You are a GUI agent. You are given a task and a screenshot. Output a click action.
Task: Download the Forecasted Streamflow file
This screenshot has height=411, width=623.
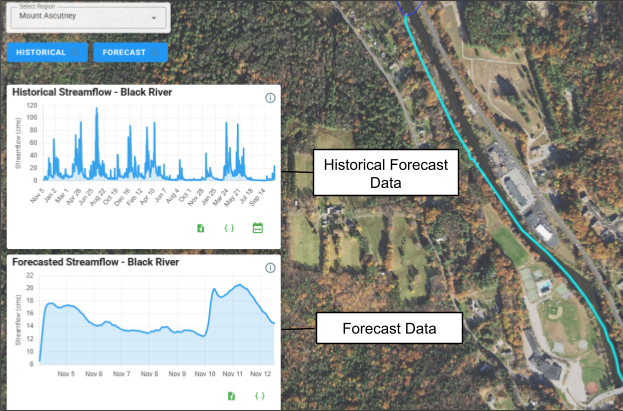click(231, 396)
